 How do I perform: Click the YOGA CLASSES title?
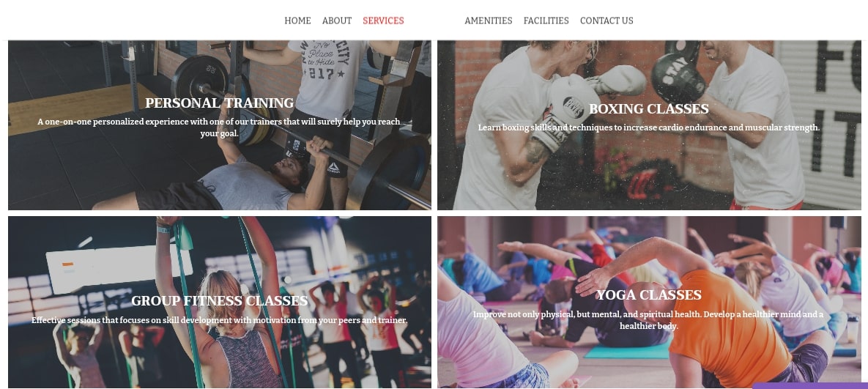click(x=649, y=294)
